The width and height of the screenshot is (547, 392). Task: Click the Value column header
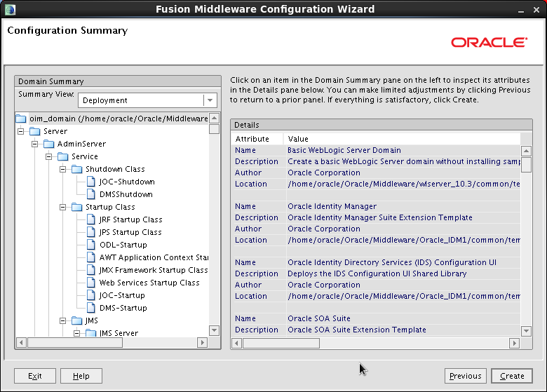pos(402,139)
